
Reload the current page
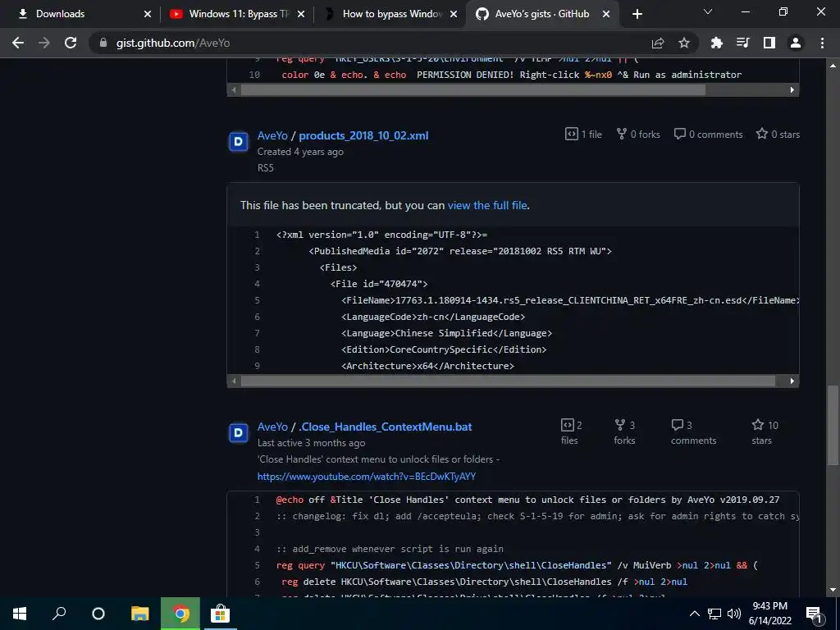click(71, 43)
